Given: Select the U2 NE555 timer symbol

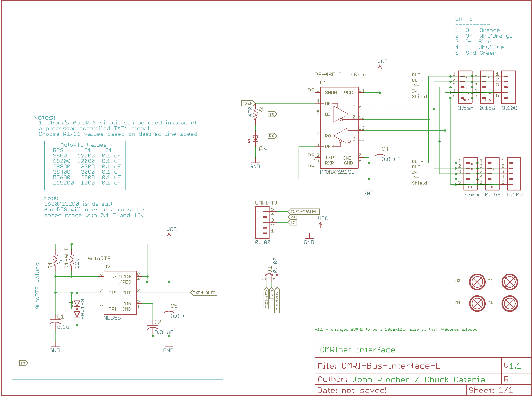Looking at the screenshot, I should click(120, 292).
